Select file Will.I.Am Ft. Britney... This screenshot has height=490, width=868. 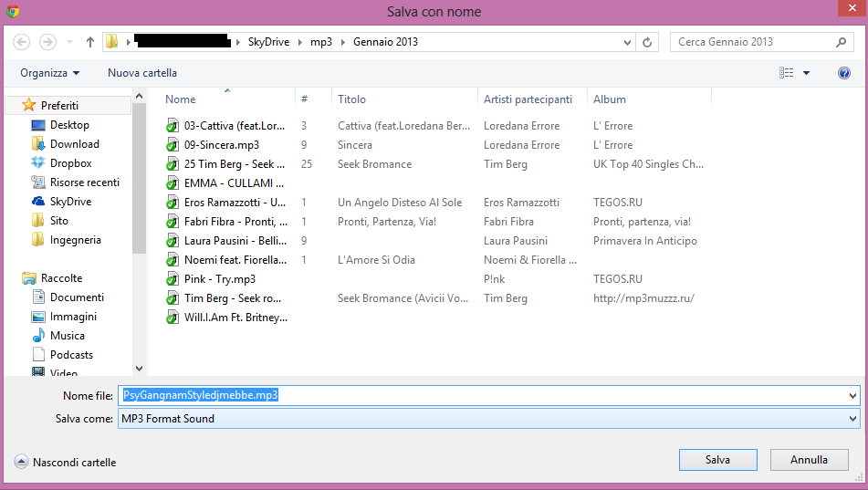(235, 318)
